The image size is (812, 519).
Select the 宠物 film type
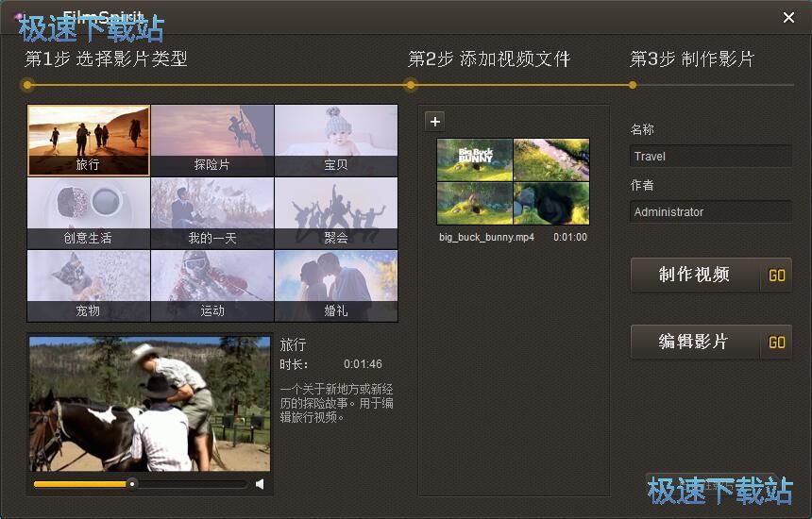(x=89, y=286)
